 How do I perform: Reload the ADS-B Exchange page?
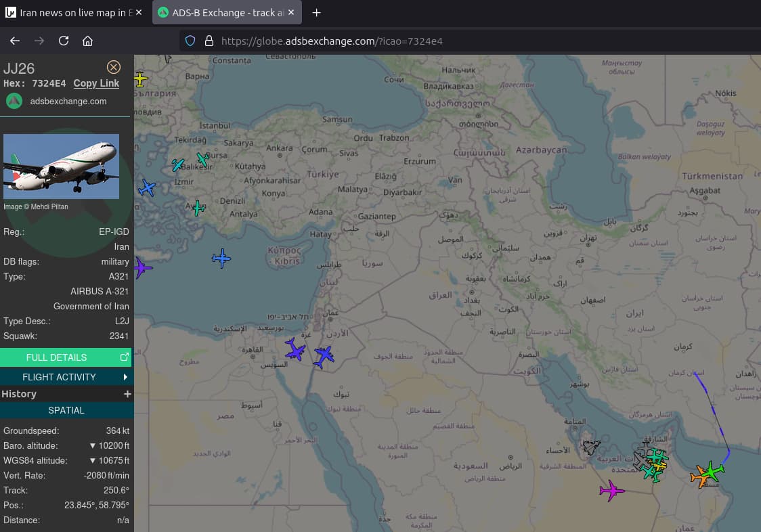tap(64, 41)
